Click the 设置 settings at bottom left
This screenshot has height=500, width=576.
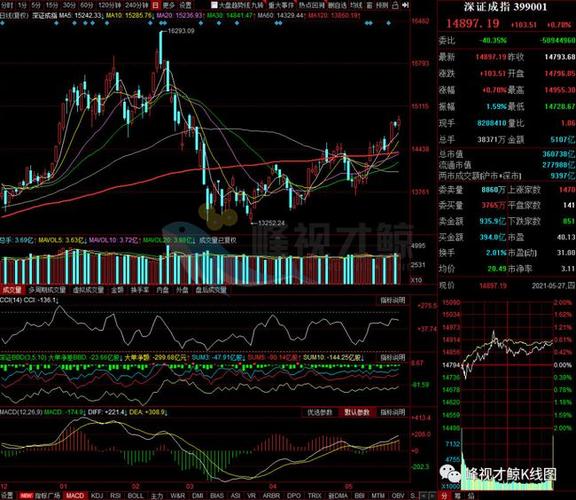(7, 496)
